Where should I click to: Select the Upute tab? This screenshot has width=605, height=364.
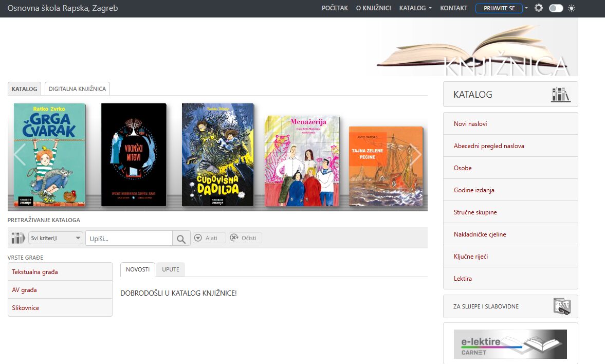[171, 270]
